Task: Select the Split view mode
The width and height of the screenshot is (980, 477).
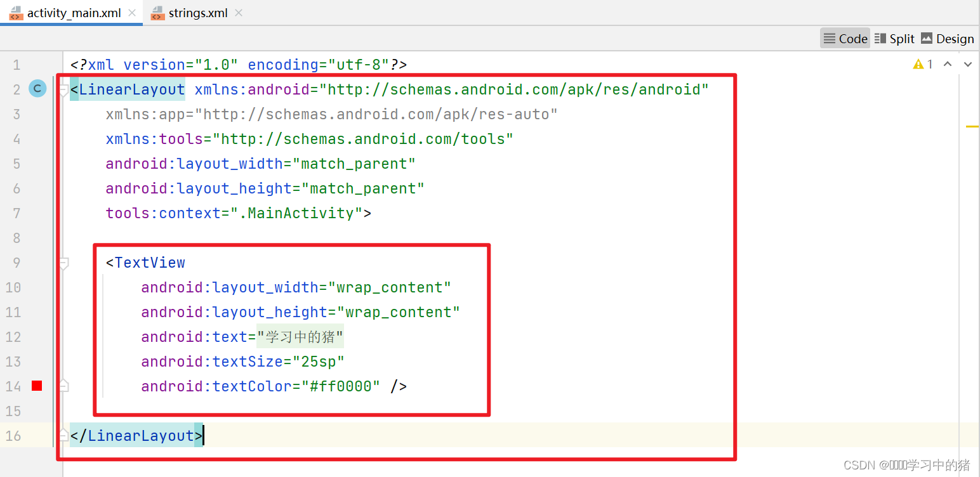Action: coord(894,38)
